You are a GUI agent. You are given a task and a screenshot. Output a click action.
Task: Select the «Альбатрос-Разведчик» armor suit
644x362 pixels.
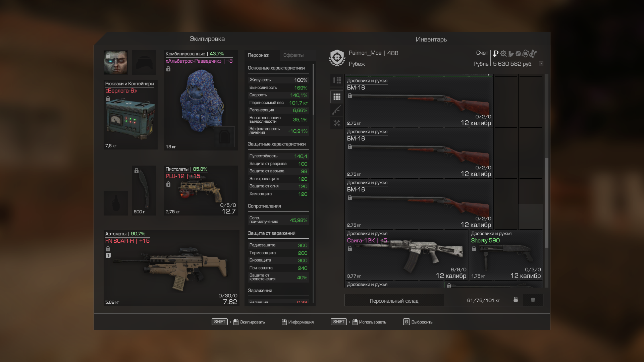201,100
